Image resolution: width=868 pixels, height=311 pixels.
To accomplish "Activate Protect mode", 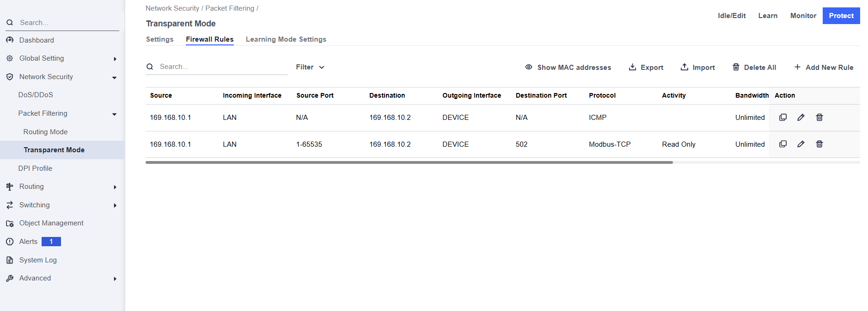I will pos(841,16).
